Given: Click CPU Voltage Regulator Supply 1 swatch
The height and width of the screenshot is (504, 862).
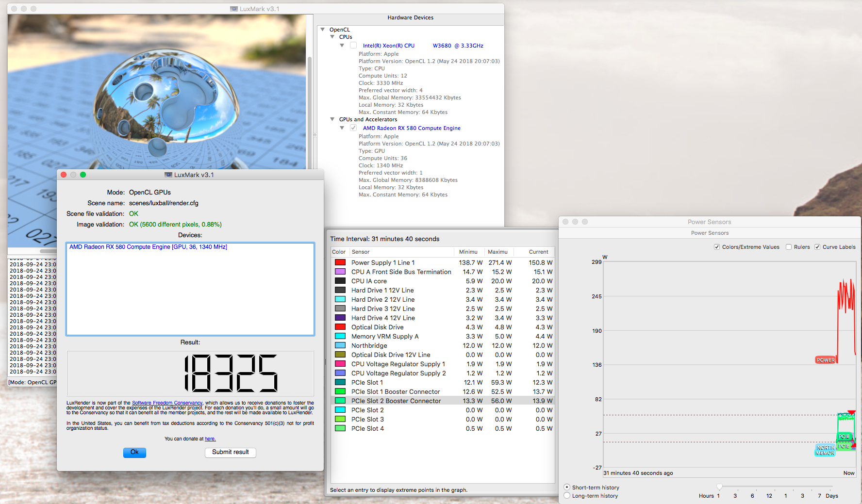Looking at the screenshot, I should pyautogui.click(x=340, y=364).
